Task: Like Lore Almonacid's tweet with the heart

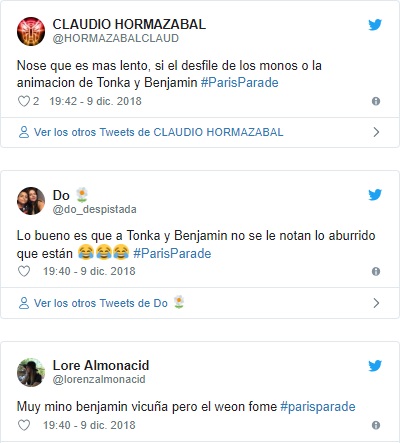Action: point(24,425)
